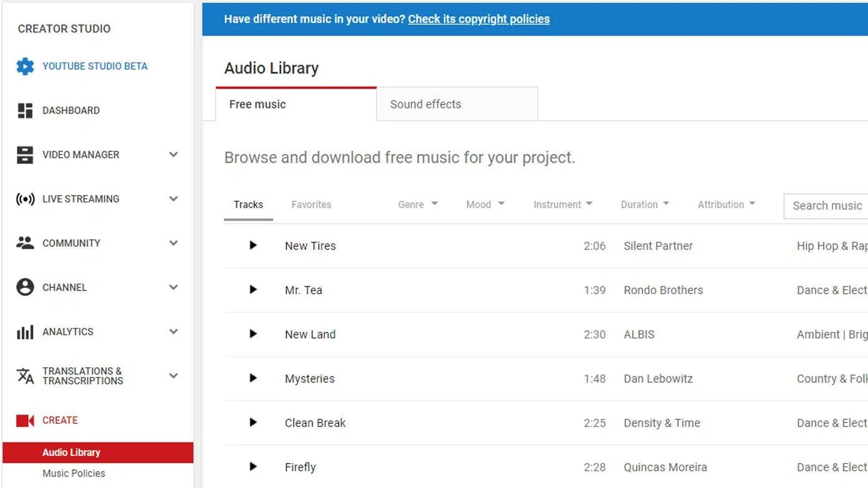Open the Dashboard from the sidebar icon
The width and height of the screenshot is (868, 488).
coord(25,110)
